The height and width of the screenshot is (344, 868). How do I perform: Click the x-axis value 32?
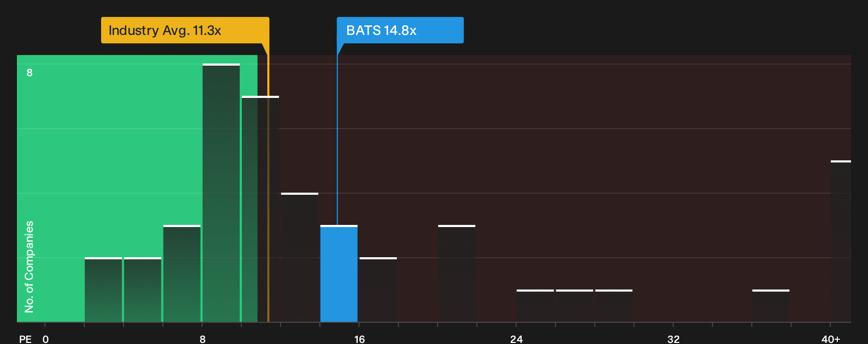click(x=673, y=339)
